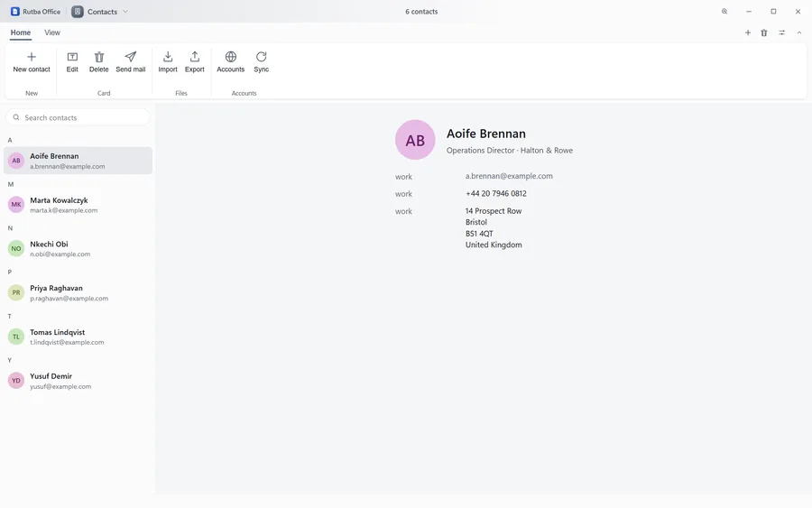Click the t.lindqvist@example.com email text

(67, 342)
